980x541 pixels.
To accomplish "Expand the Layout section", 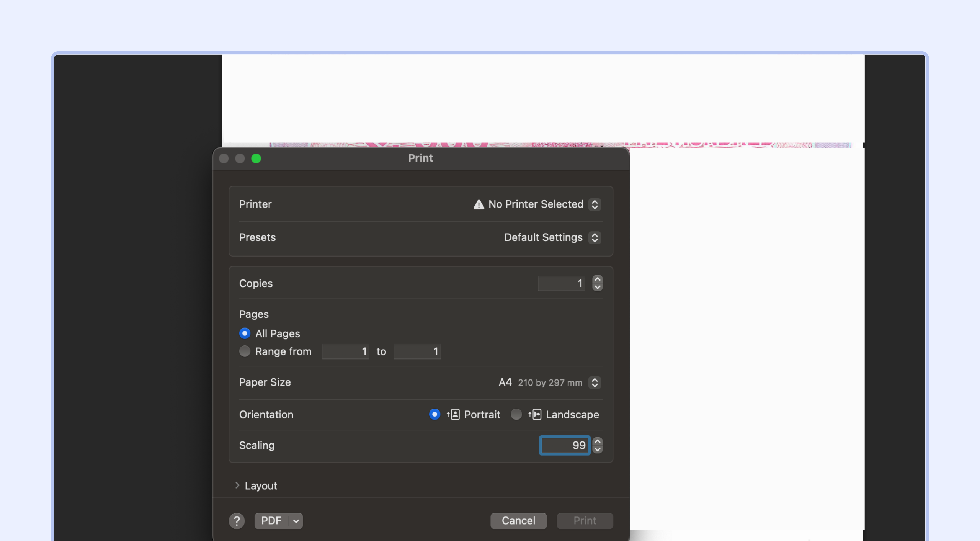I will click(x=237, y=485).
